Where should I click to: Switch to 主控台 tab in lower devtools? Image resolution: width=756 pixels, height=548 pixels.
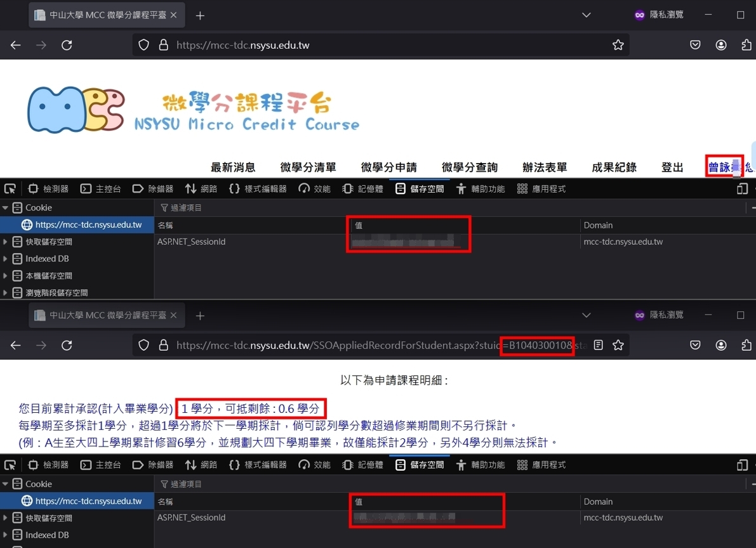click(100, 465)
